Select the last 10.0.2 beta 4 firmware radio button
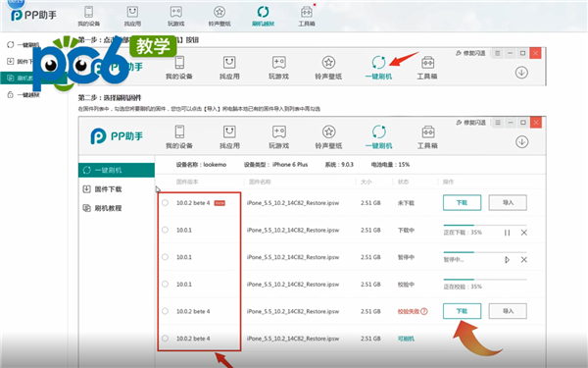Image resolution: width=588 pixels, height=368 pixels. coord(165,339)
